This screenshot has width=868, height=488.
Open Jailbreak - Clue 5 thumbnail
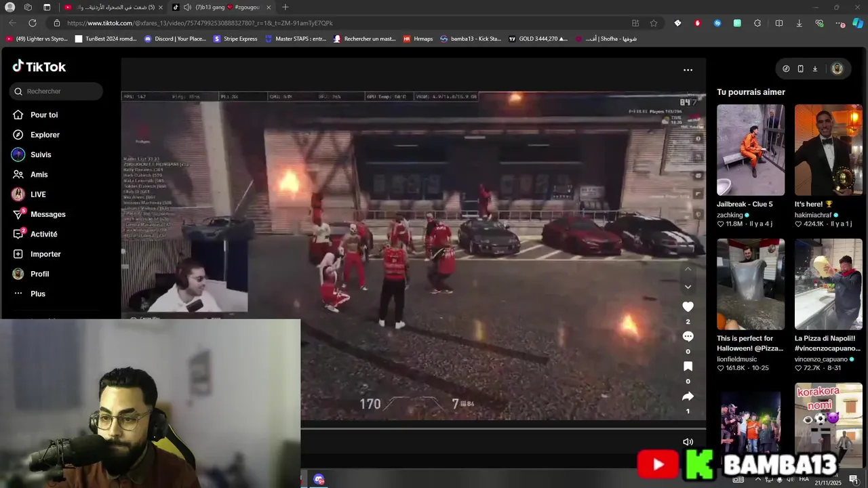point(751,150)
